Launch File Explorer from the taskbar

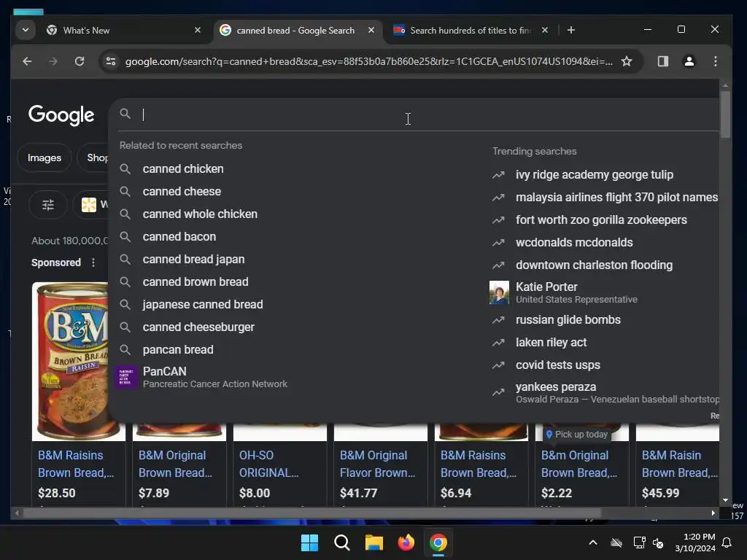pyautogui.click(x=374, y=542)
